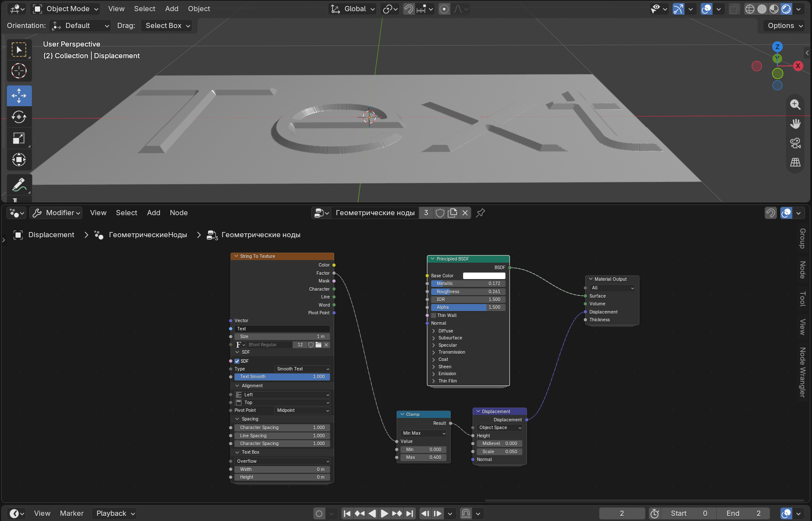Image resolution: width=812 pixels, height=521 pixels.
Task: Select the Transform tool
Action: (19, 160)
